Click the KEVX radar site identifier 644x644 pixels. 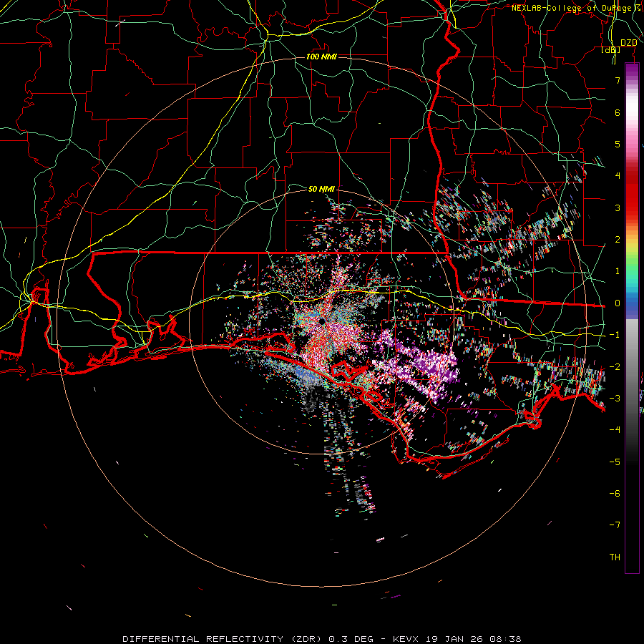[x=406, y=639]
